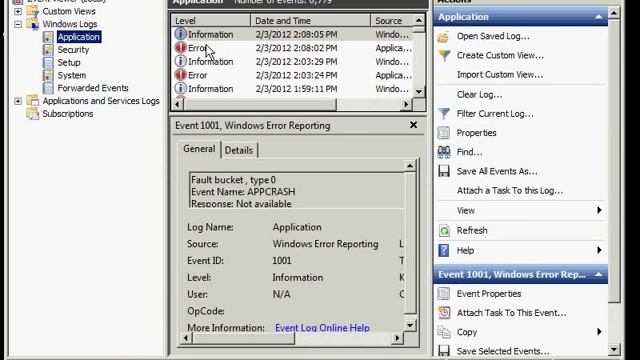Click Attach Task To This Event icon
This screenshot has width=640, height=360.
click(x=444, y=313)
